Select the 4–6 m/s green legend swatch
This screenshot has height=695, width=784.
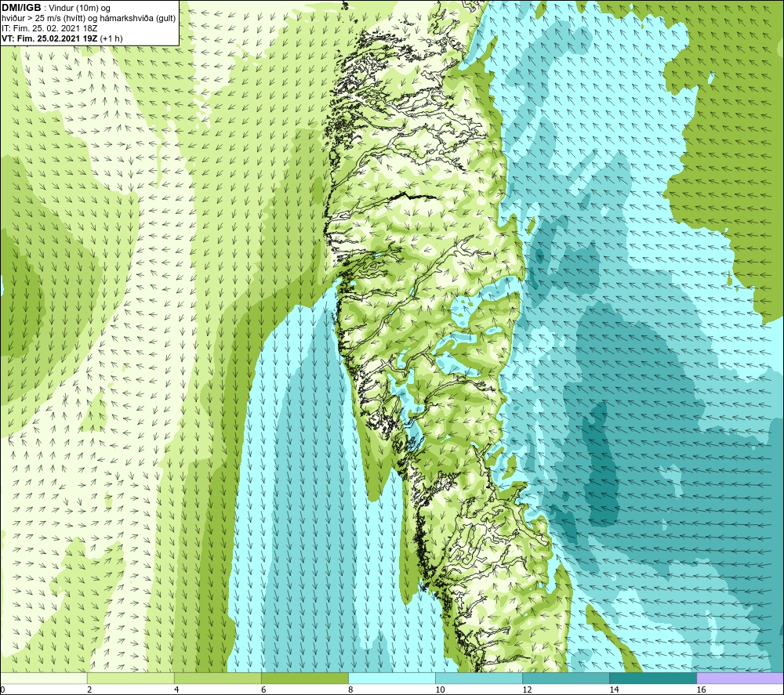click(217, 679)
